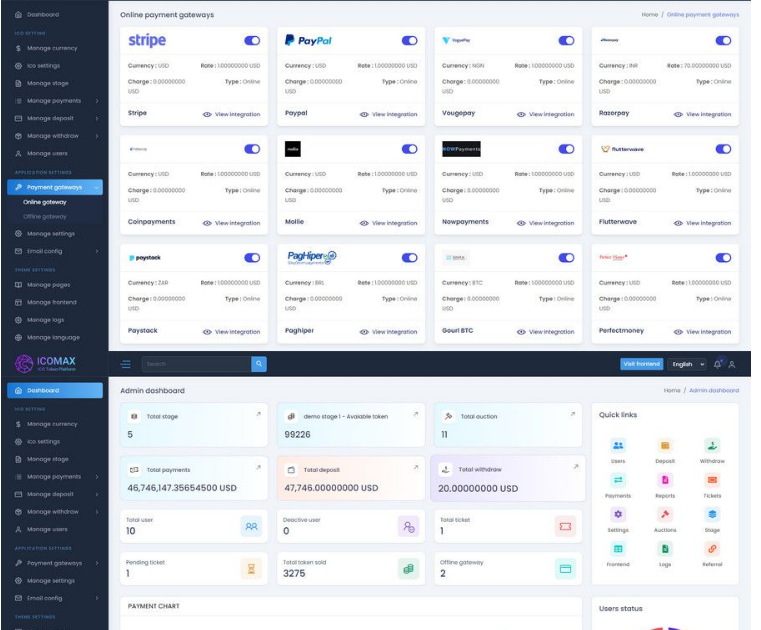The height and width of the screenshot is (630, 761).
Task: Click the notification bell icon
Action: pyautogui.click(x=719, y=365)
